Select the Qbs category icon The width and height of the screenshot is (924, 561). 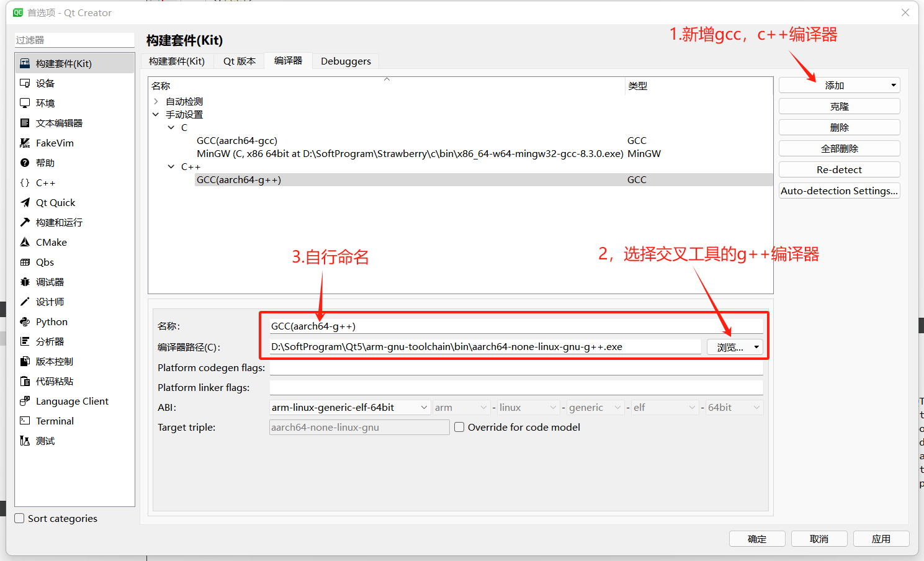pos(25,262)
